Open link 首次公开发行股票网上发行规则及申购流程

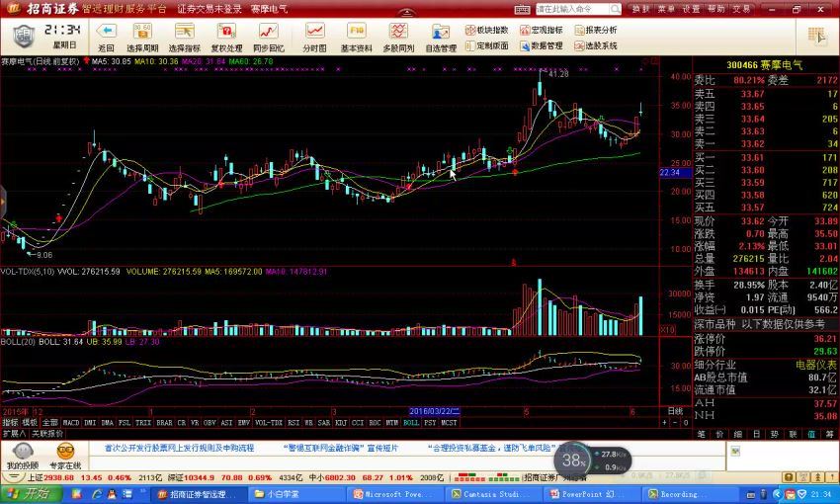(180, 448)
